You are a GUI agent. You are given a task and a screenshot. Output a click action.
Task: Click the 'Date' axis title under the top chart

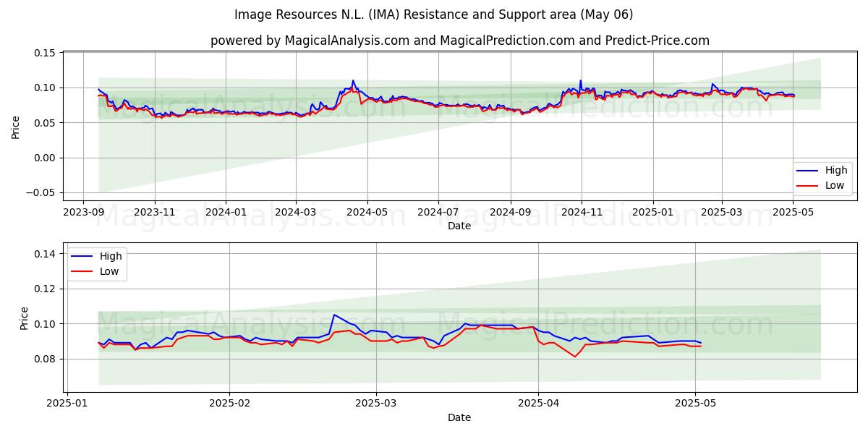pos(459,226)
